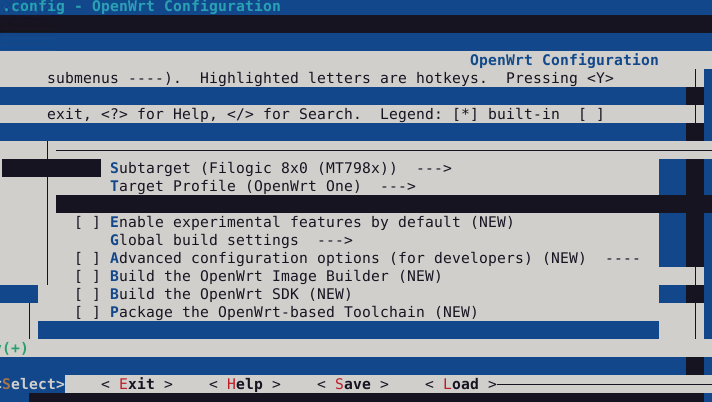Enable Build the OpenWrt SDK option

pyautogui.click(x=87, y=294)
